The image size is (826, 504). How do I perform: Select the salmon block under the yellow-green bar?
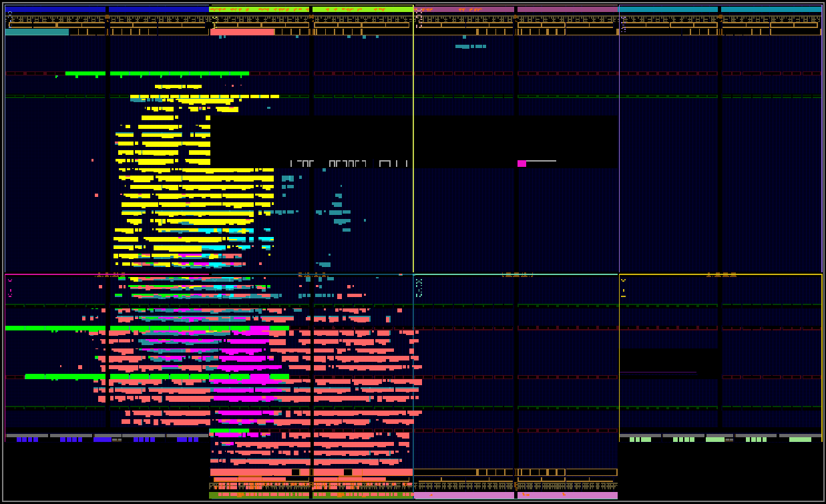tap(242, 32)
